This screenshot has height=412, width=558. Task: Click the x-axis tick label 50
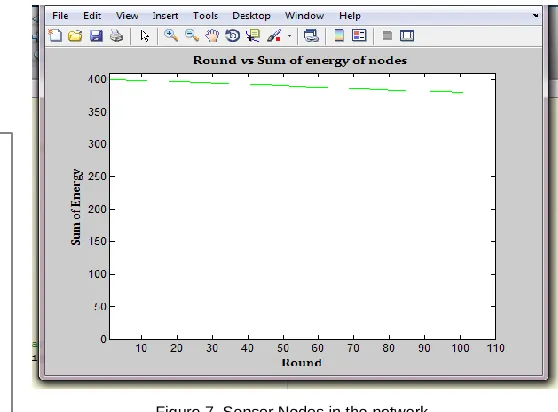point(283,348)
